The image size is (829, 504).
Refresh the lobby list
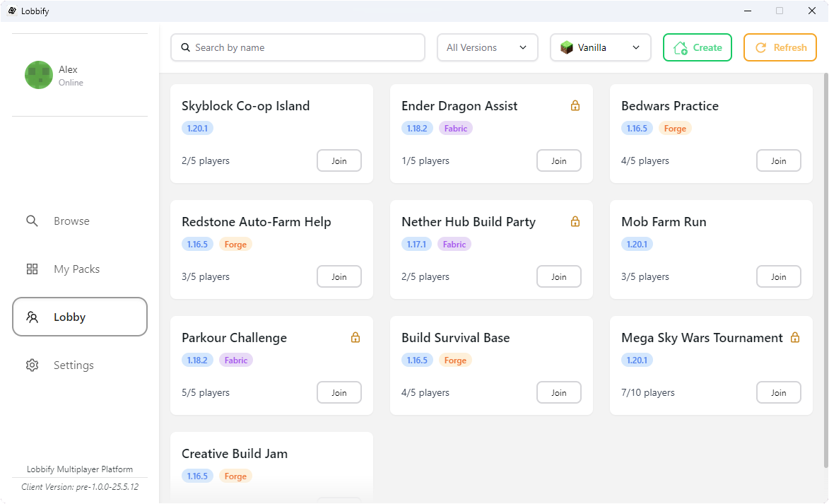[x=780, y=47]
